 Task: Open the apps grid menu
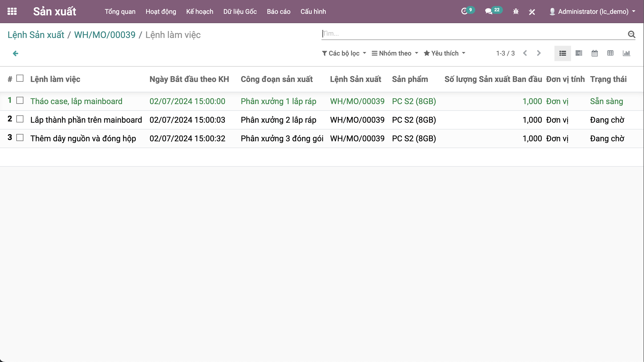click(12, 11)
